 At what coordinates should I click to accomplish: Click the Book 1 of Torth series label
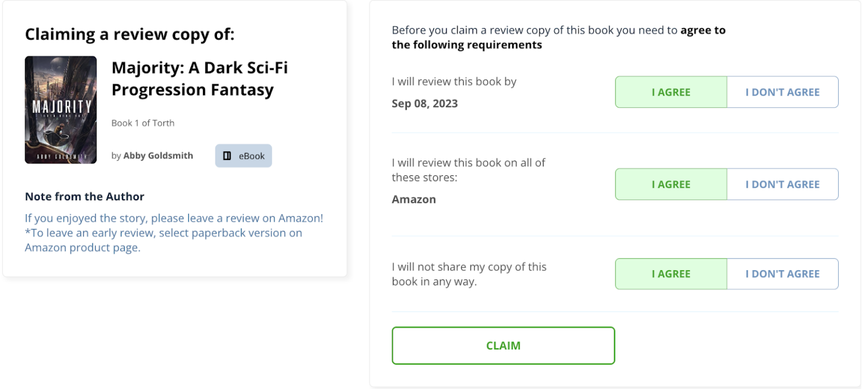142,123
